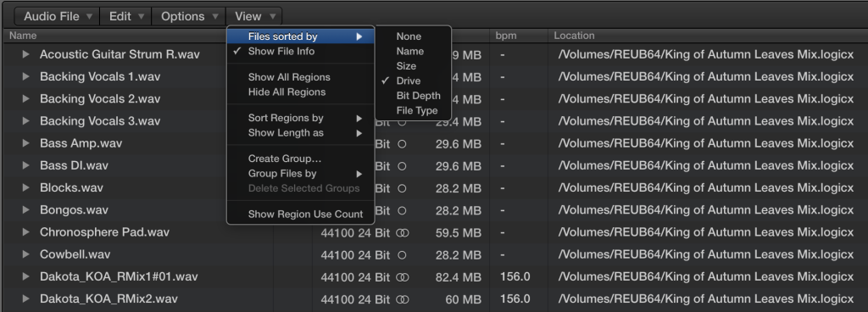Select the Chronosphere Pad.wav file name
Viewport: 868px width, 312px height.
tap(104, 231)
